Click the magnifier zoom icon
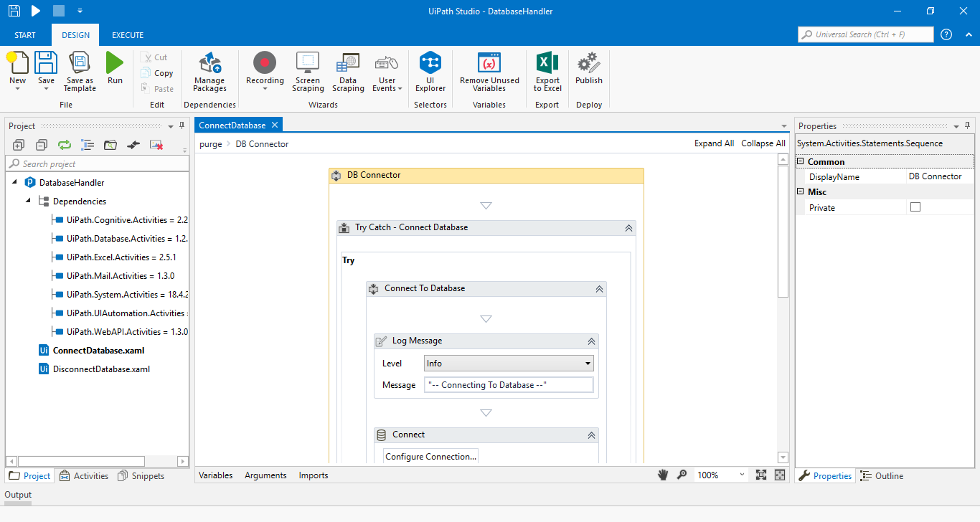The width and height of the screenshot is (980, 522). tap(682, 475)
